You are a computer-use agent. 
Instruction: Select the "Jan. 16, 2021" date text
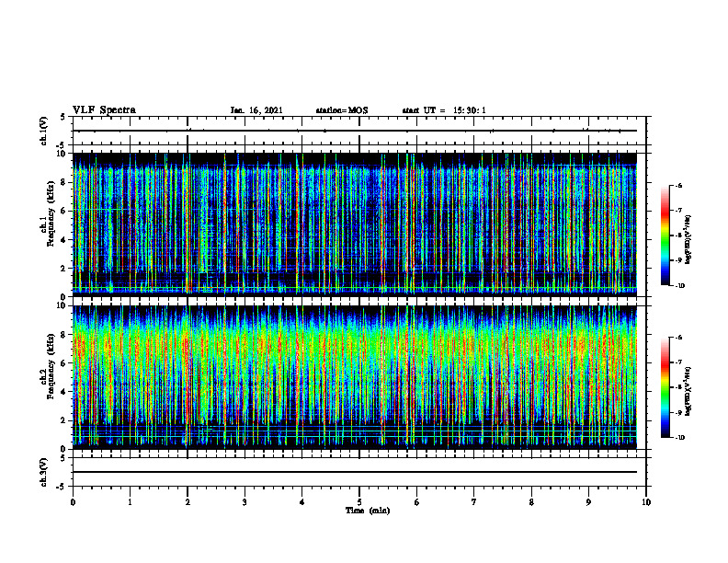pyautogui.click(x=256, y=110)
